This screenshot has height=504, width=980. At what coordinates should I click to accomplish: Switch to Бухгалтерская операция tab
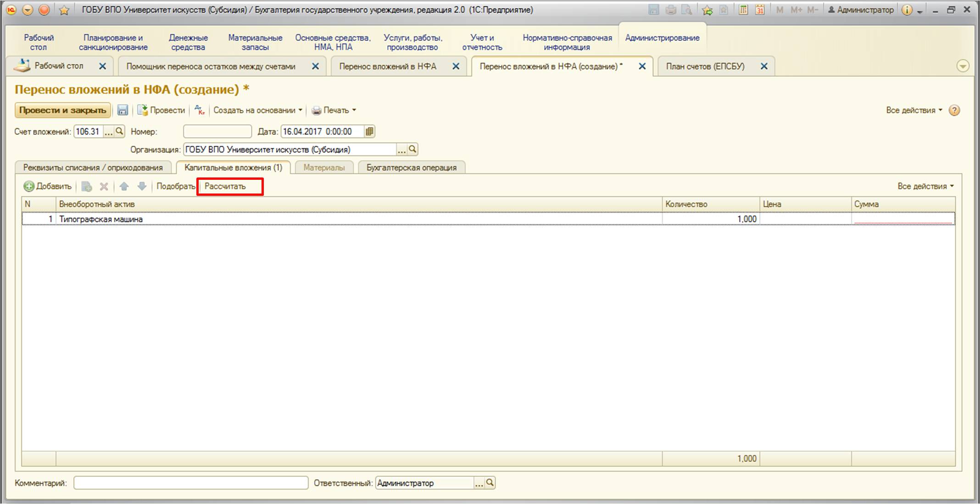tap(411, 168)
